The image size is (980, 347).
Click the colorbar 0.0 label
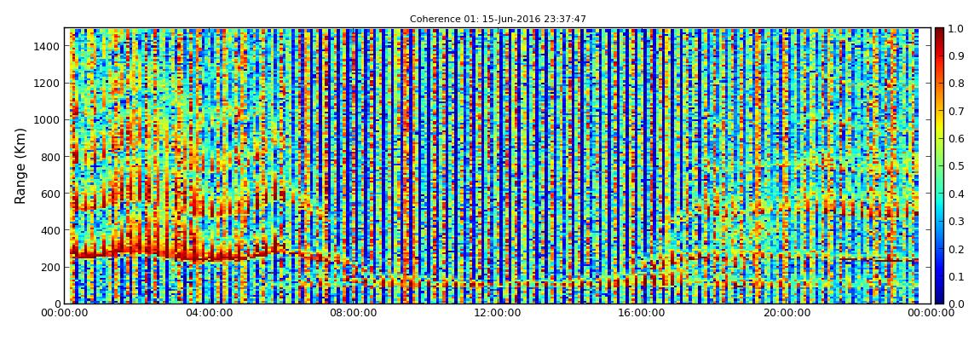pyautogui.click(x=956, y=304)
